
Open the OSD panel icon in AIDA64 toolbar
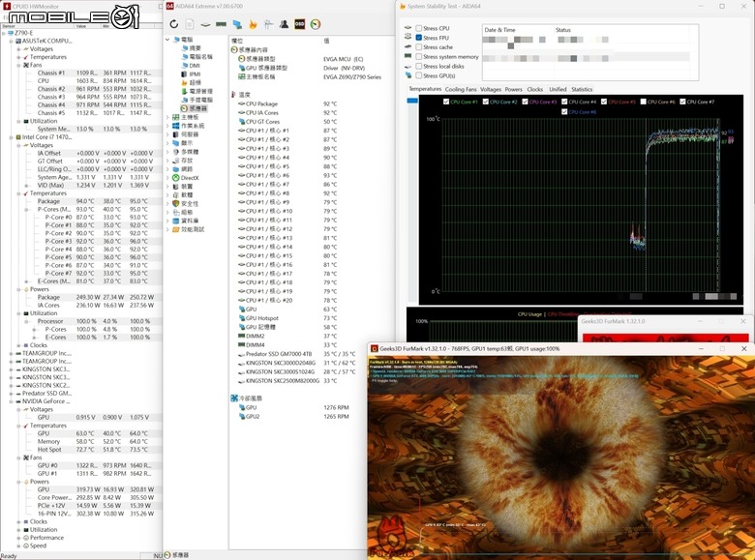[300, 24]
